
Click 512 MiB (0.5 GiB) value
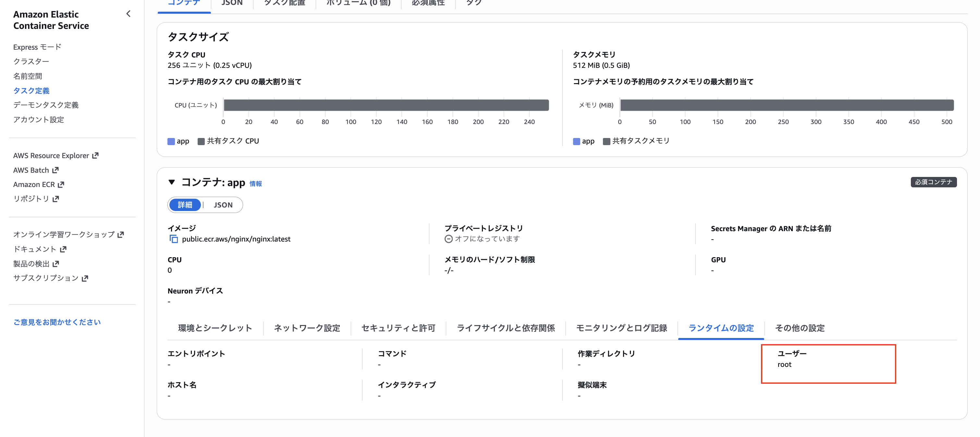pos(601,65)
